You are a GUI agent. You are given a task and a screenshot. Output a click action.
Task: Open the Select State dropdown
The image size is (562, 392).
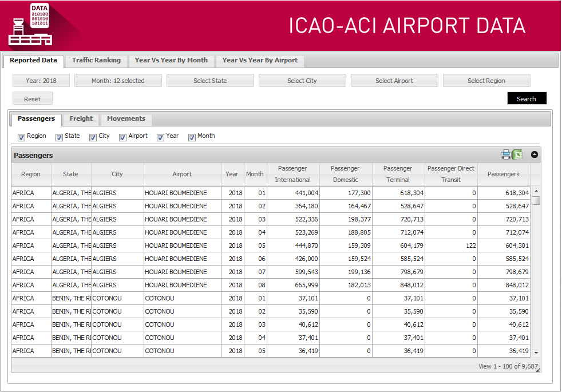[x=210, y=81]
